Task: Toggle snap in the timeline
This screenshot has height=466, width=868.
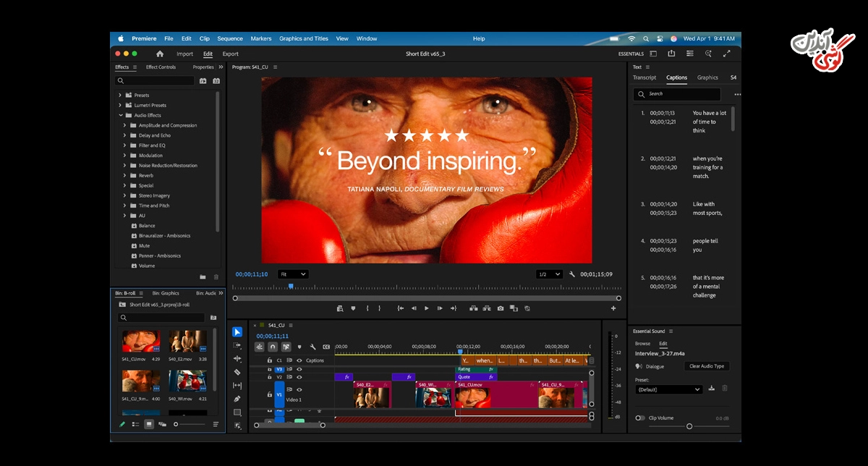Action: click(x=273, y=347)
